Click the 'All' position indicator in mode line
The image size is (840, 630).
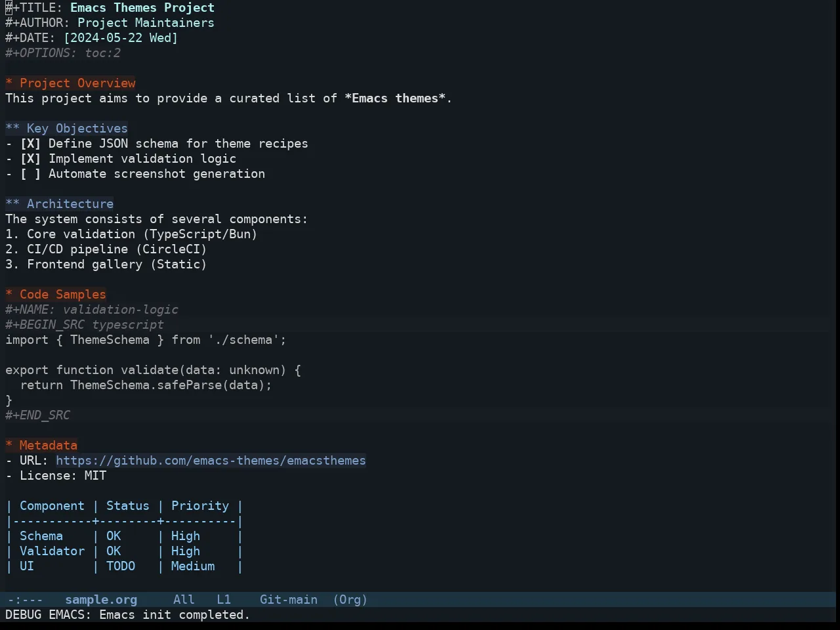coord(184,600)
